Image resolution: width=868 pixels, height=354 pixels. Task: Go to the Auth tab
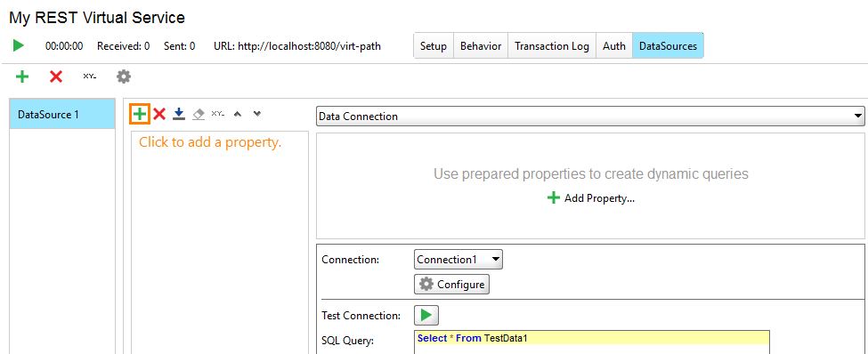[614, 46]
